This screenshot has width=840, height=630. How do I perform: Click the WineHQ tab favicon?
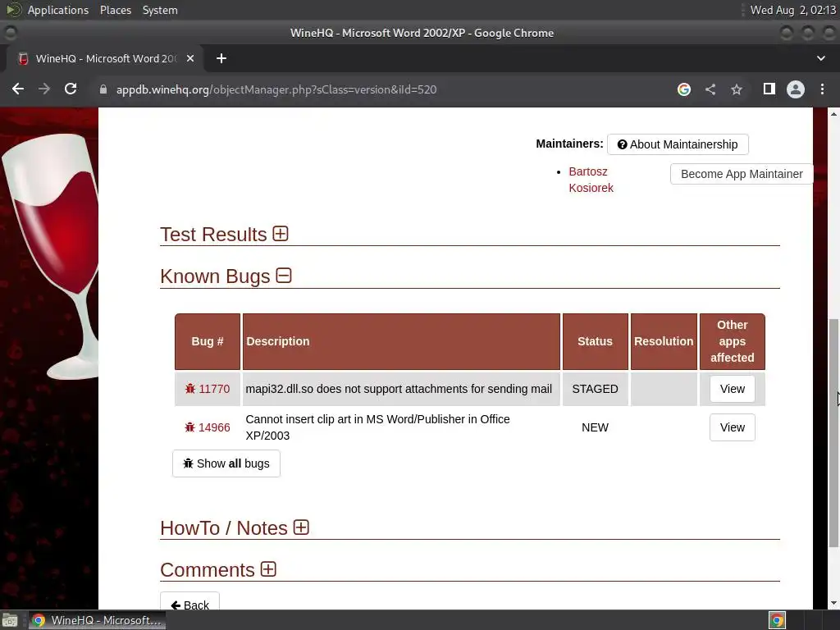[23, 58]
